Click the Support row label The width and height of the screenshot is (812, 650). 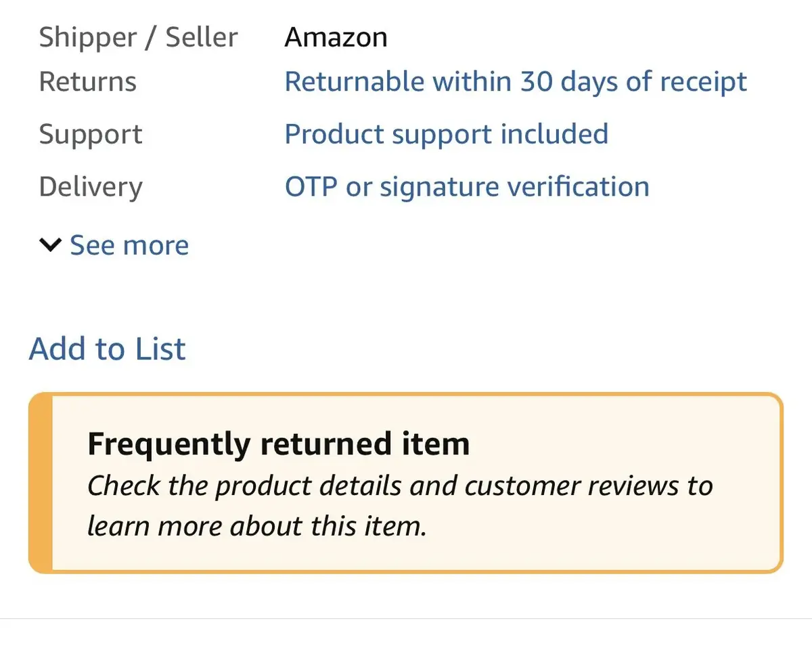click(x=91, y=134)
